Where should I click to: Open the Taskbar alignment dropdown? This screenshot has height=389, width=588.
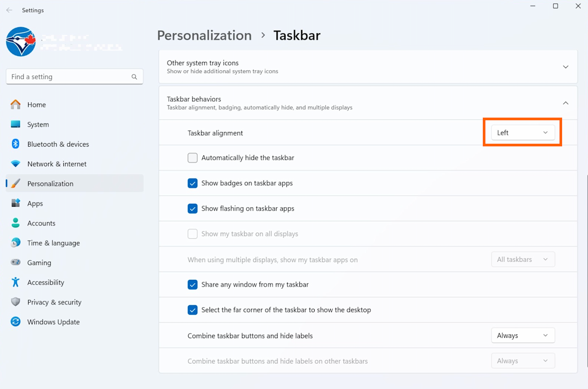(x=523, y=133)
